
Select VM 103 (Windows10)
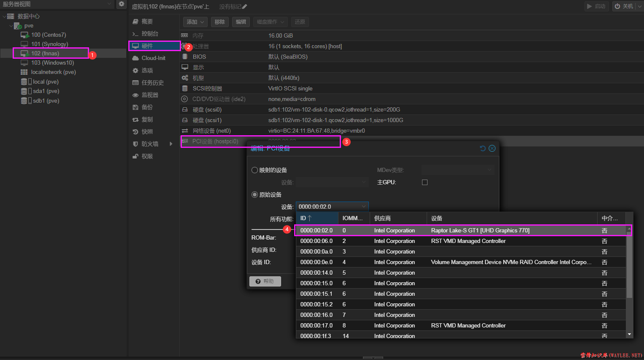pos(52,63)
